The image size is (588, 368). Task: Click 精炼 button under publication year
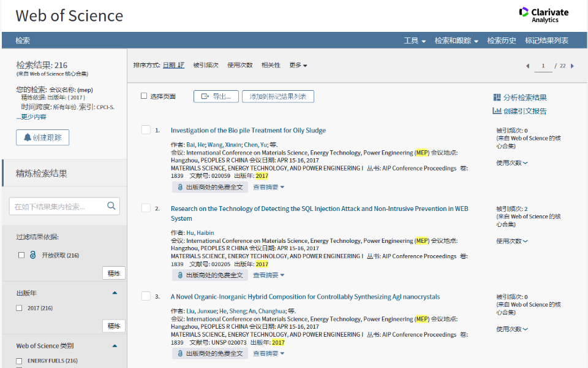tap(114, 326)
